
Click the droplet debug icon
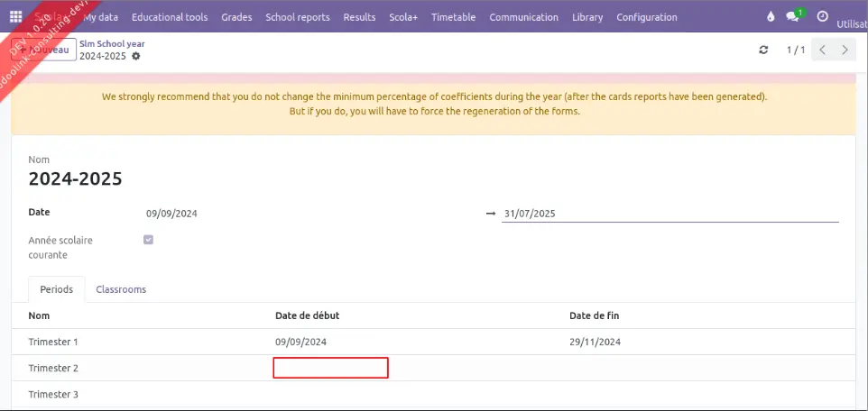(x=771, y=17)
